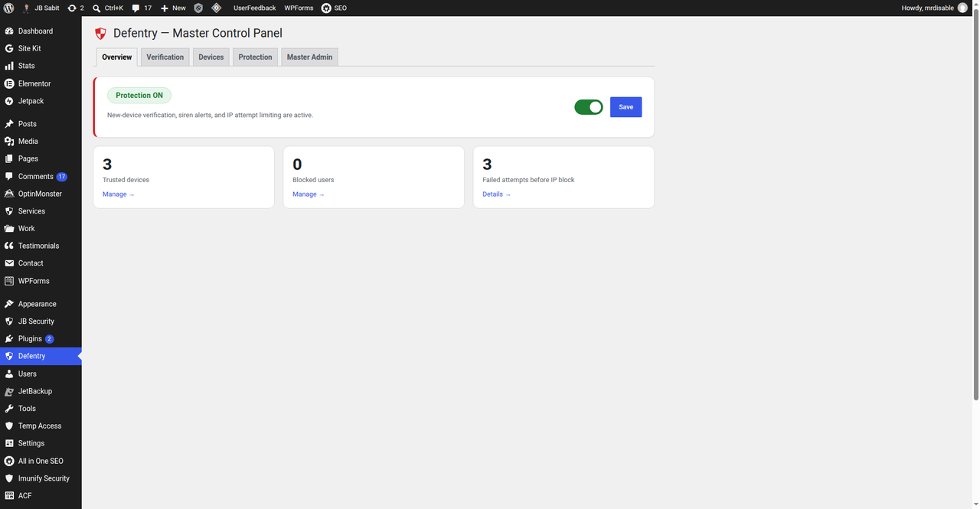
Task: Open Contact in the sidebar
Action: (x=41, y=263)
